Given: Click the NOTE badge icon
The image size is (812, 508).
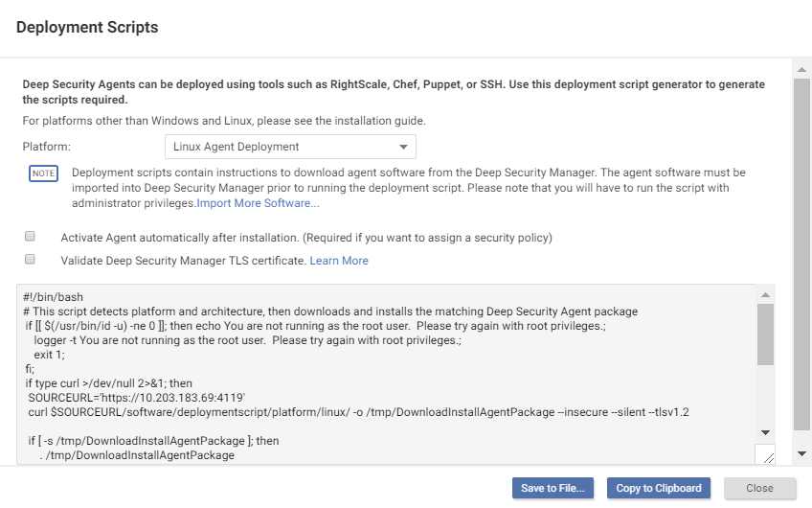Looking at the screenshot, I should (x=43, y=173).
